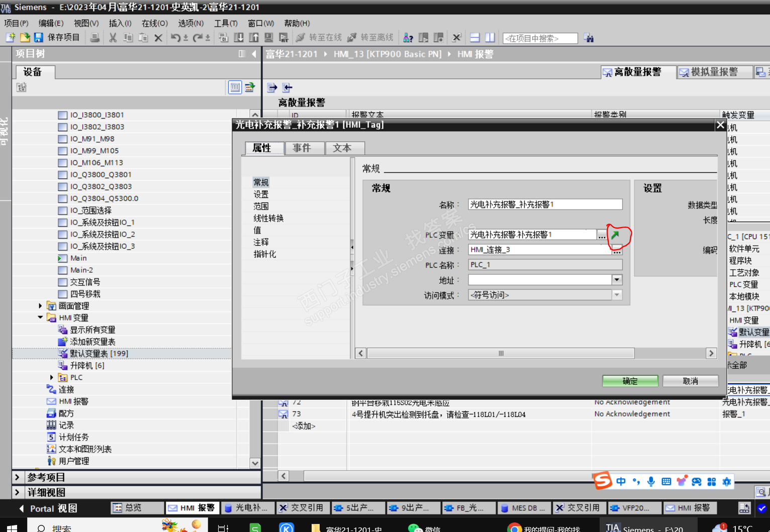Click the PLC变量 browse ellipsis button
770x532 pixels.
[x=602, y=235]
